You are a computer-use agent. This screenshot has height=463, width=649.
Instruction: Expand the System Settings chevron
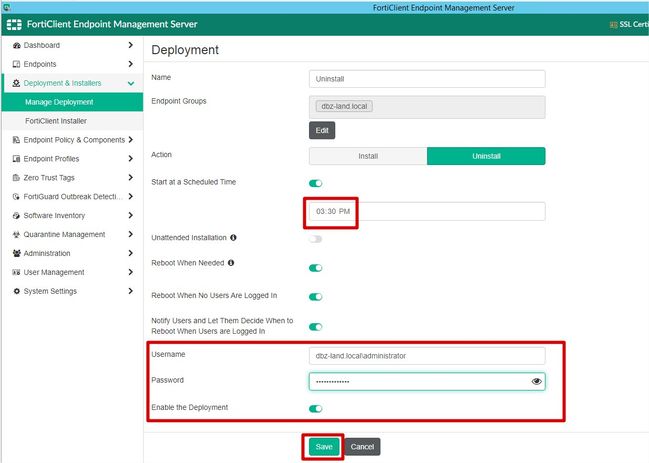131,291
